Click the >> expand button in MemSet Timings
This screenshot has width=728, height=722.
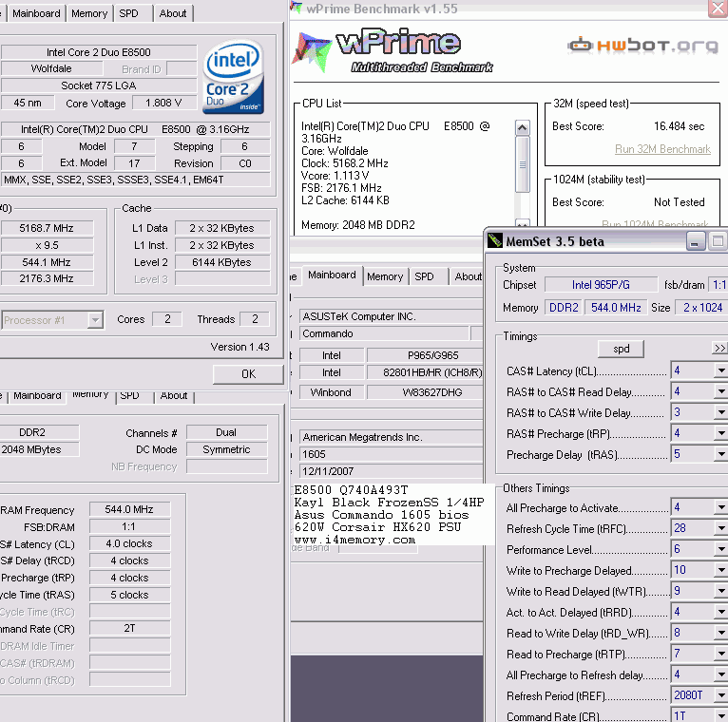pos(719,348)
